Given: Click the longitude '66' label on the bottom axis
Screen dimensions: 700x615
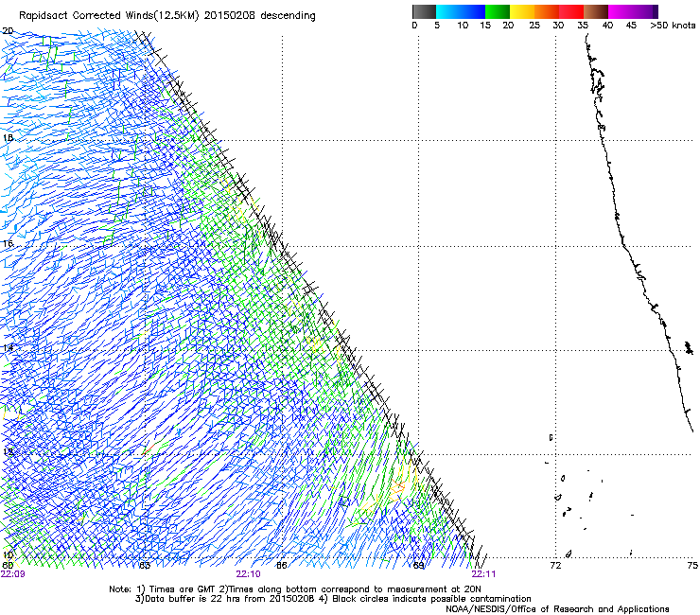Looking at the screenshot, I should [x=281, y=566].
